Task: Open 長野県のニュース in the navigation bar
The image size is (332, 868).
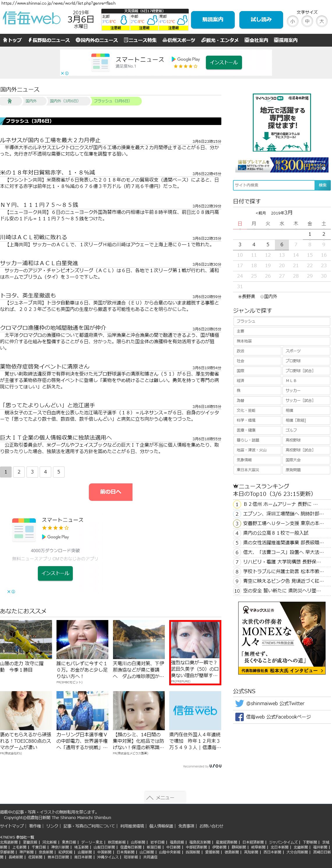Action: click(49, 40)
